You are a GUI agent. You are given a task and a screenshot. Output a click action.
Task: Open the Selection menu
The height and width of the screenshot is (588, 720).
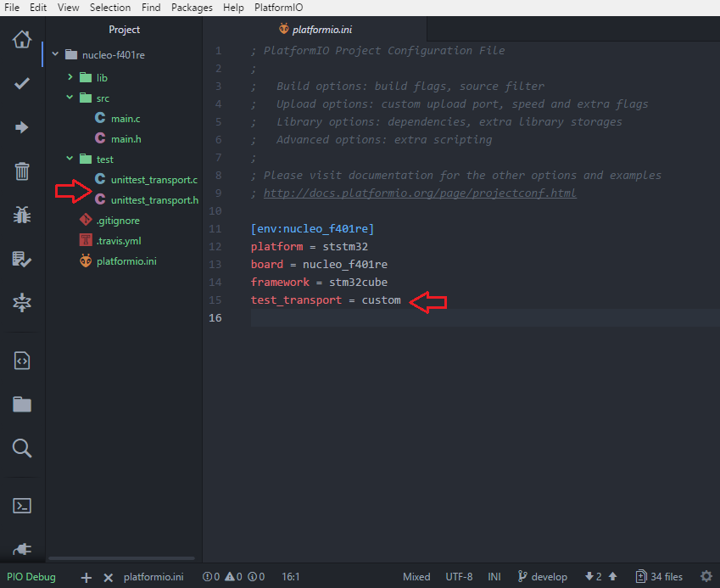[x=110, y=8]
